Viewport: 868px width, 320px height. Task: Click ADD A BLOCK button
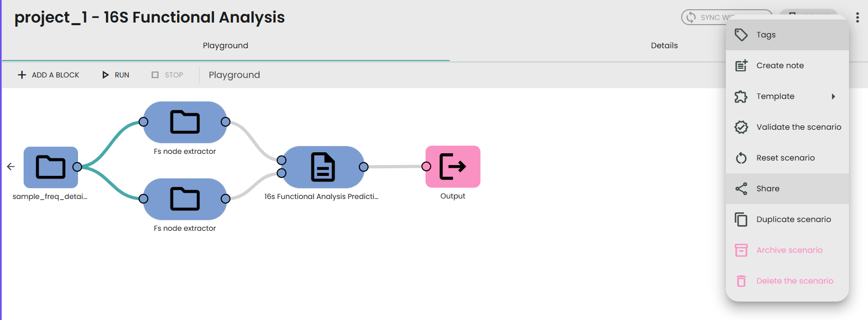tap(49, 75)
